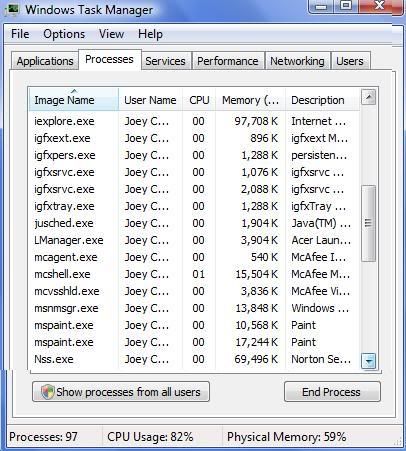Switch to the Services tab
The height and width of the screenshot is (451, 406).
[165, 61]
